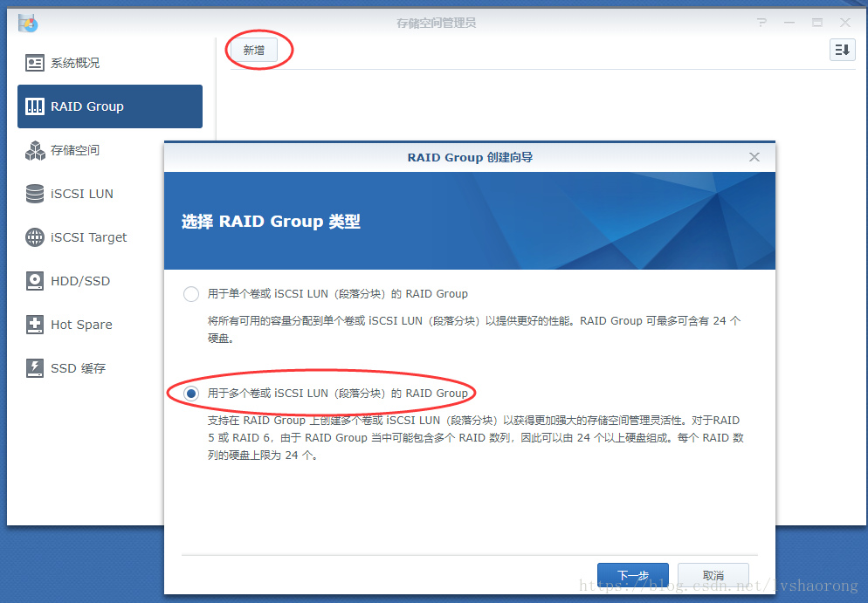Click the 新增 button
The height and width of the screenshot is (603, 868).
(x=253, y=51)
